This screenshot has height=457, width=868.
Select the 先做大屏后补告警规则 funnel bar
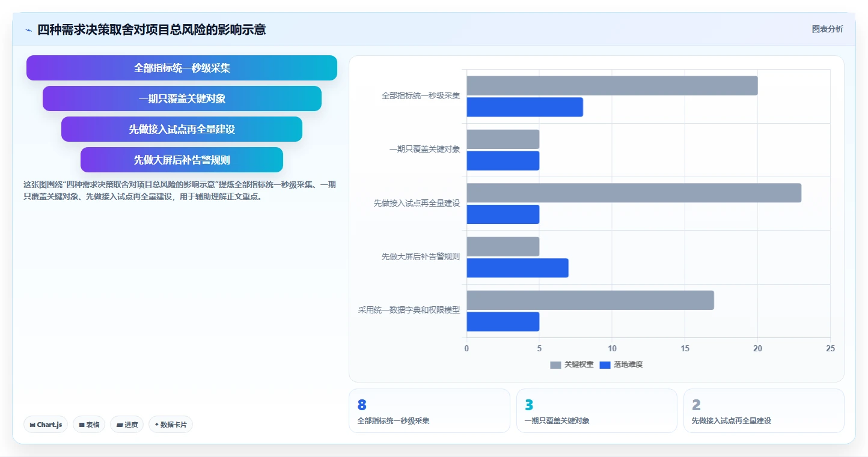(182, 160)
